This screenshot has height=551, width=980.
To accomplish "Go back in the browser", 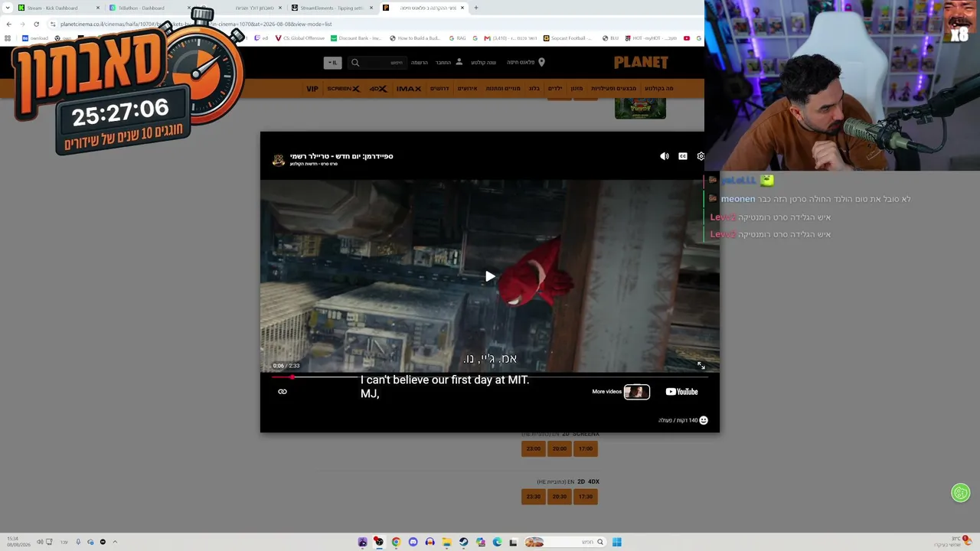I will [9, 24].
